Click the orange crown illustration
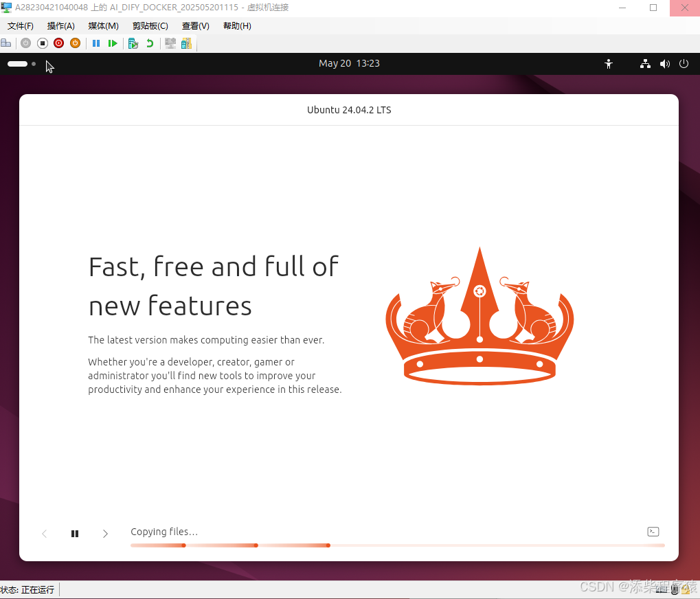Viewport: 700px width, 599px height. click(479, 316)
